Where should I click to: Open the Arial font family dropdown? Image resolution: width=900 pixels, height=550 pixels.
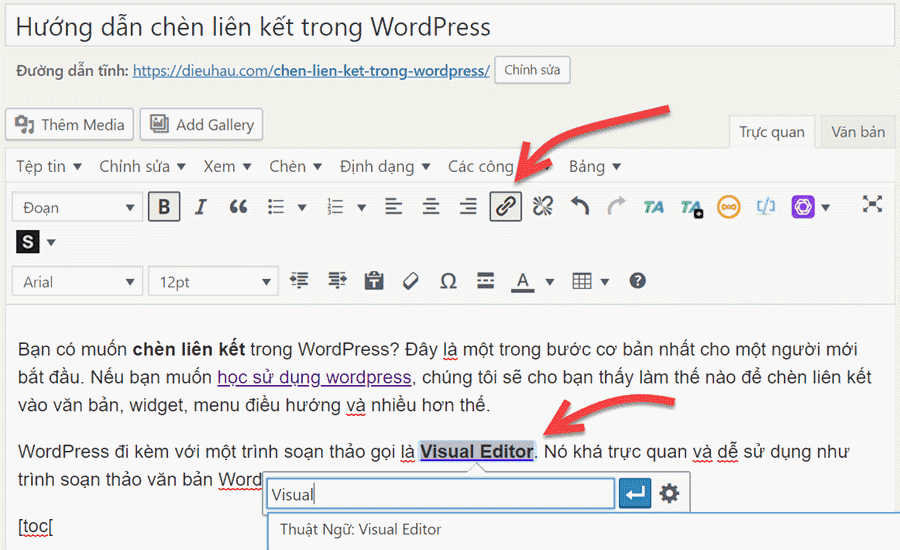pos(77,281)
